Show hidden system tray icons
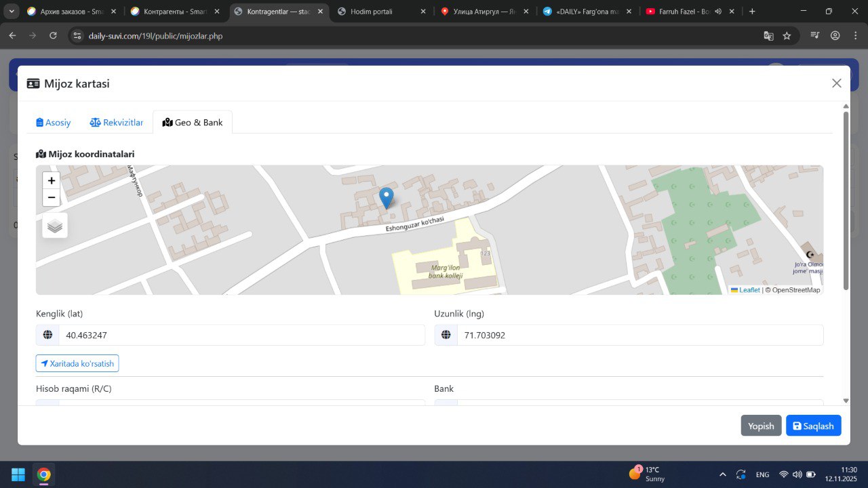The image size is (868, 488). 723,474
